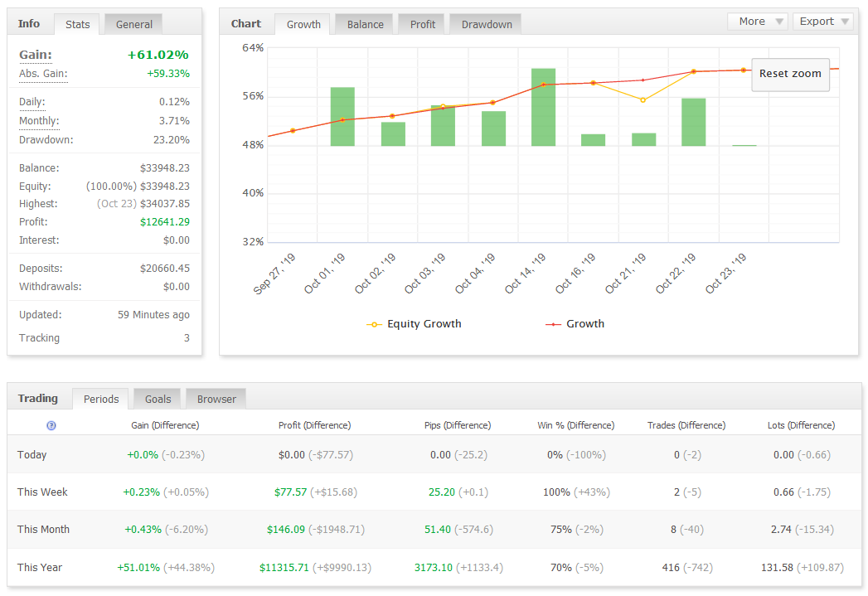
Task: Click the $20660.45 deposits value
Action: [165, 269]
